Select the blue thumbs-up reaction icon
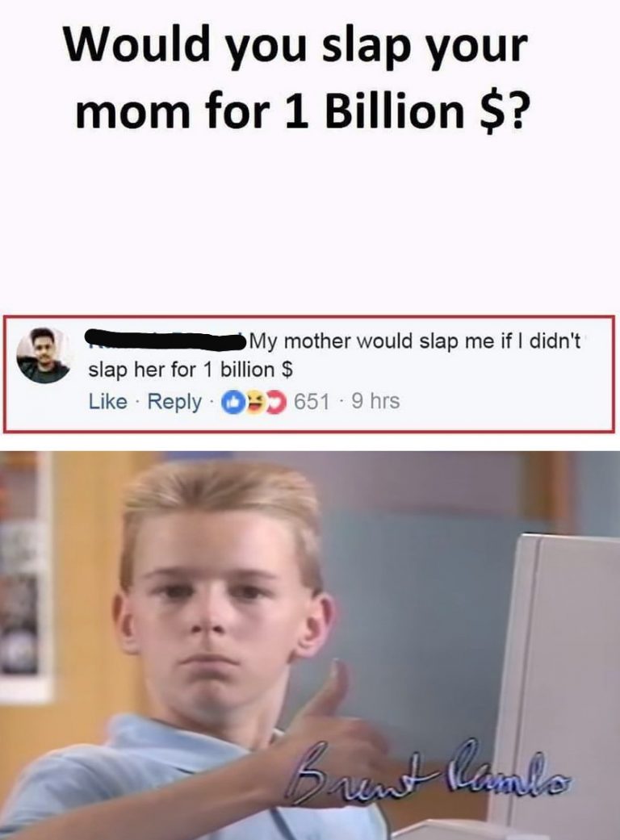The width and height of the screenshot is (620, 840). click(236, 401)
